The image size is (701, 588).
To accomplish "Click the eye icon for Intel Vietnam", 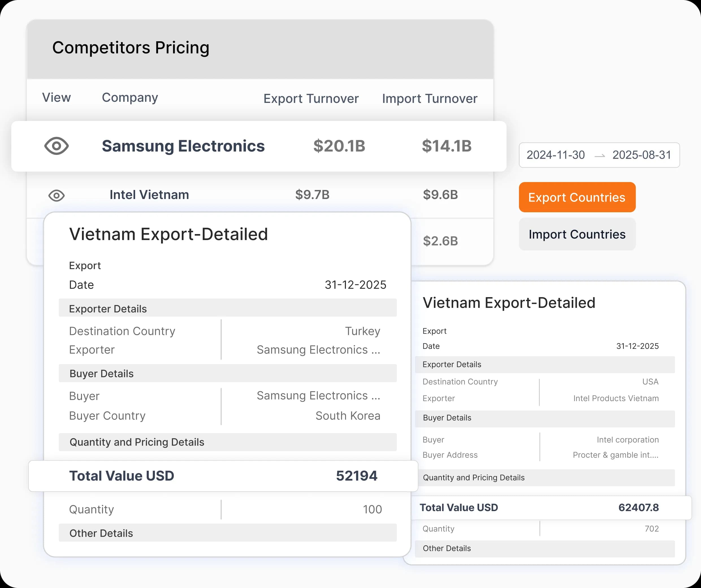I will 57,195.
